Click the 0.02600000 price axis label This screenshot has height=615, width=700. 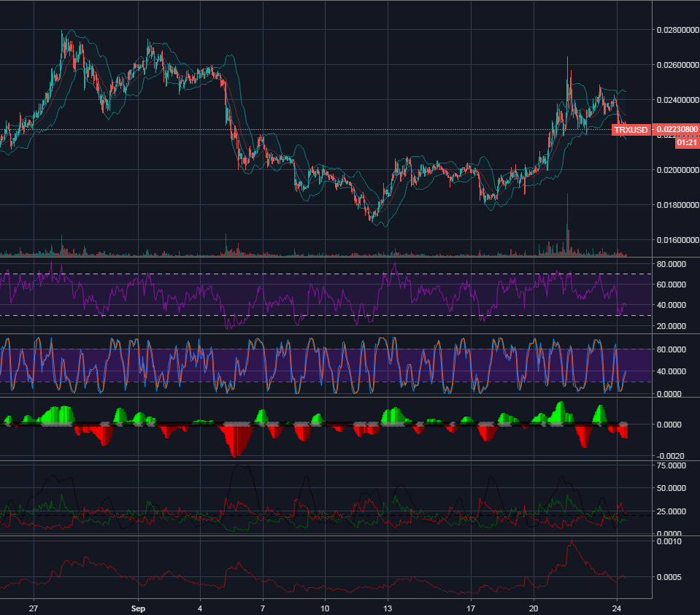[677, 65]
